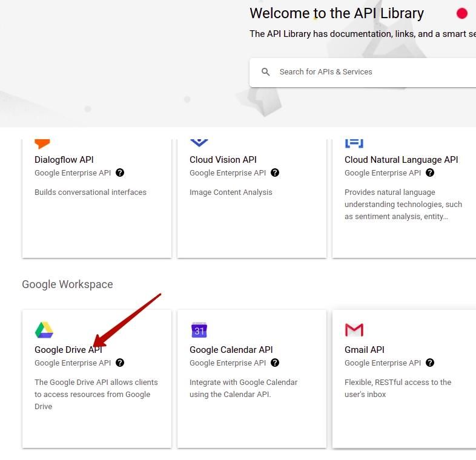Click the Cloud Natural Language bracket icon
This screenshot has height=460, width=476.
coord(354,143)
